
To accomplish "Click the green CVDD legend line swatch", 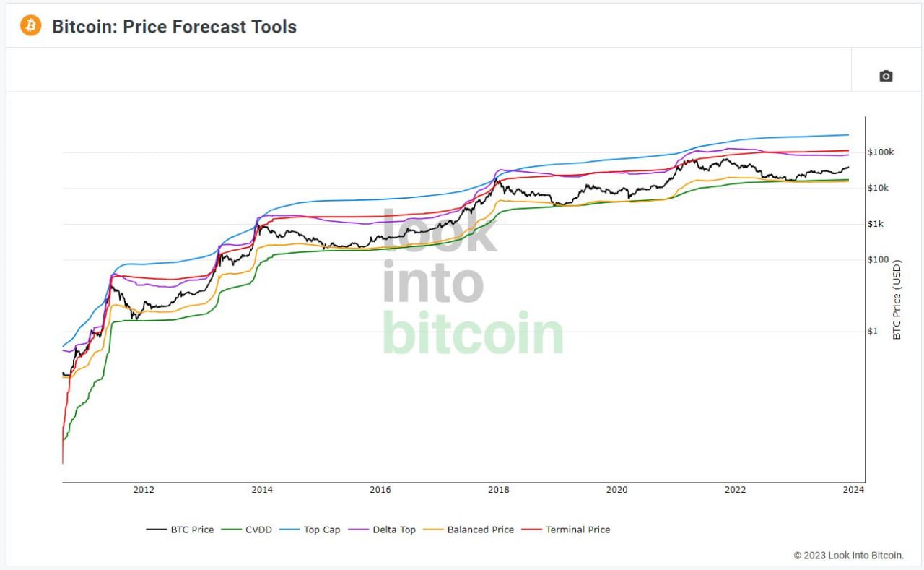I will 232,530.
